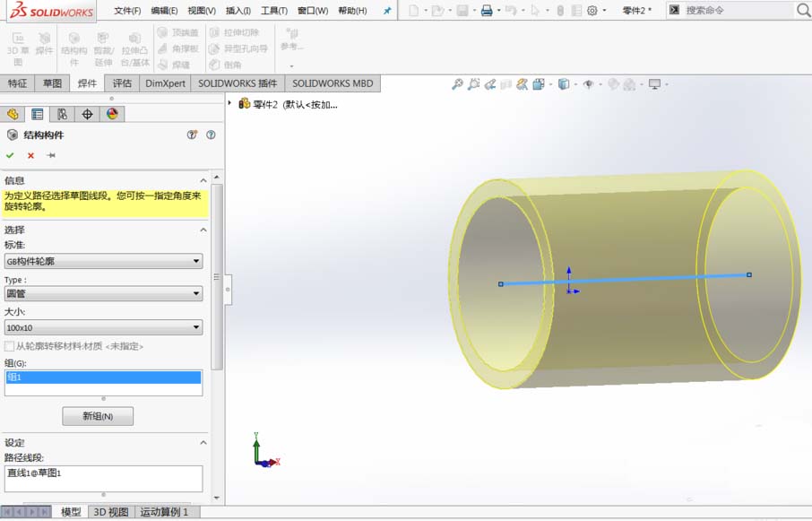
Task: Collapse the 设定 section chevron
Action: pyautogui.click(x=203, y=442)
